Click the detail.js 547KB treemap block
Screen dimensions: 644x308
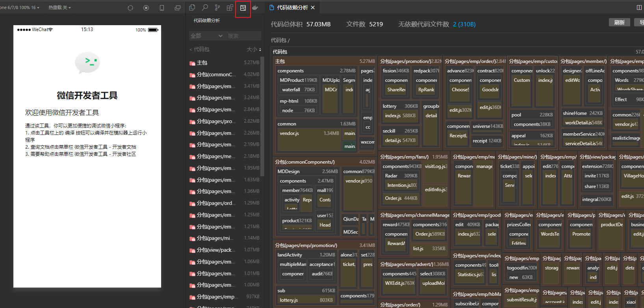[x=400, y=140]
